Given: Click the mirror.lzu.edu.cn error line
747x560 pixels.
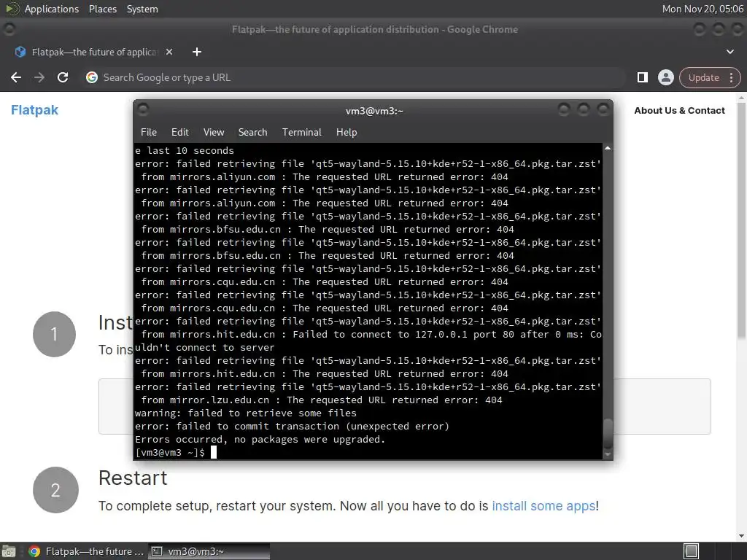Looking at the screenshot, I should click(322, 400).
